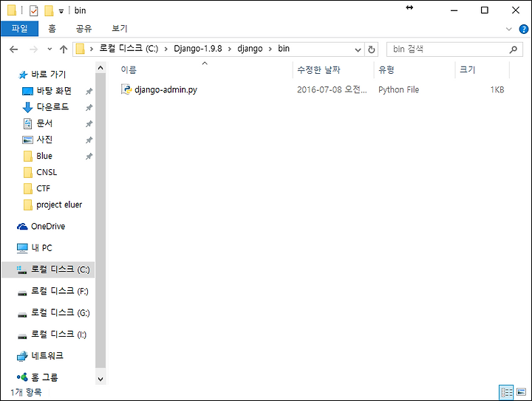Refresh the current folder

372,49
